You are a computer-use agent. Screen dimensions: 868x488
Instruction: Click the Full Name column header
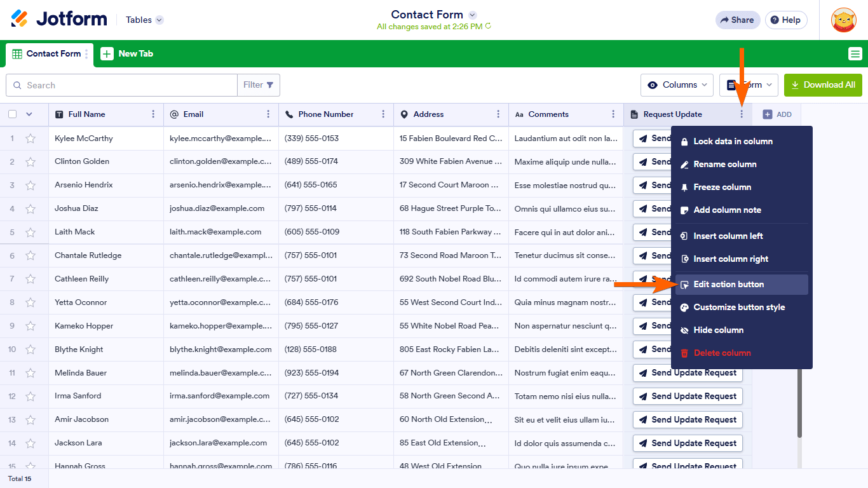[106, 114]
